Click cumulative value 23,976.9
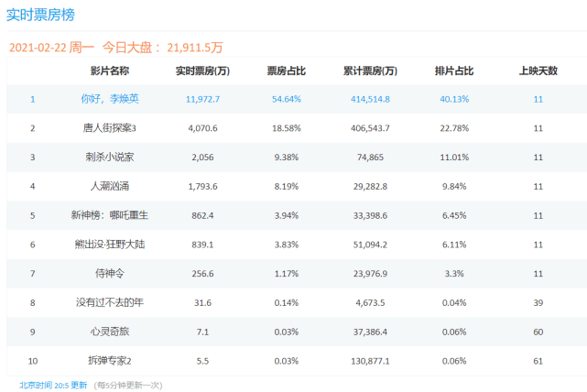This screenshot has height=392, width=587. click(x=370, y=274)
